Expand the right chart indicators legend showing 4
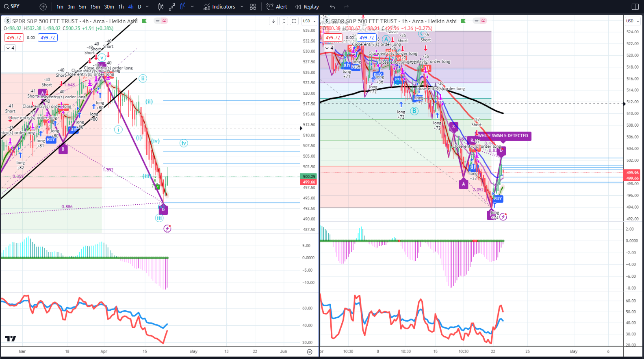This screenshot has width=644, height=359. (x=329, y=48)
